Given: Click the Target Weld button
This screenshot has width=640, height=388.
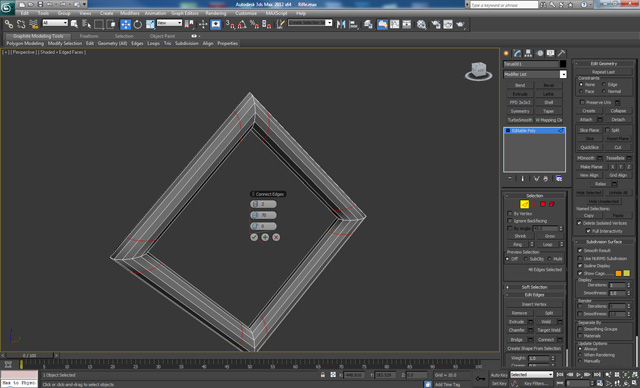Looking at the screenshot, I should click(549, 330).
